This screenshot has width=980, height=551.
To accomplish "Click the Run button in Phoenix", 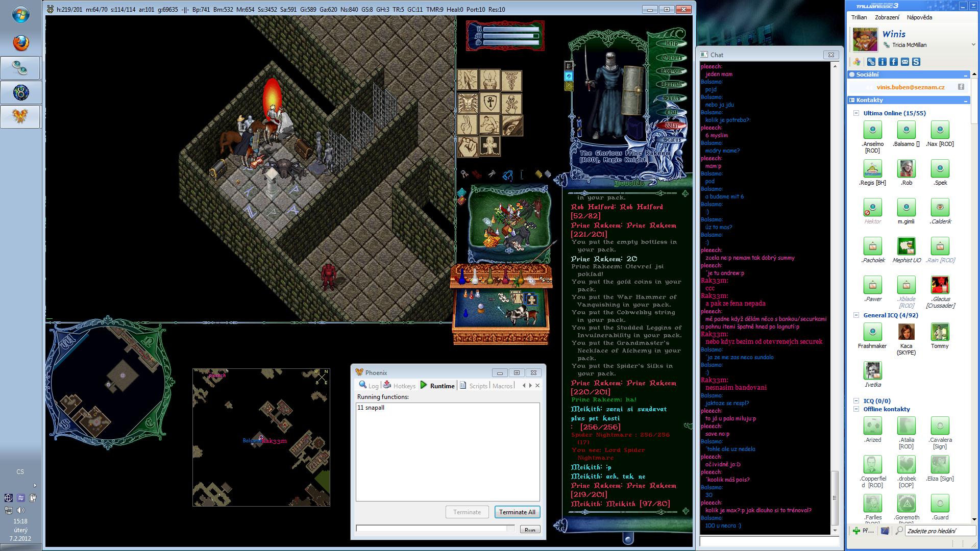I will coord(530,530).
